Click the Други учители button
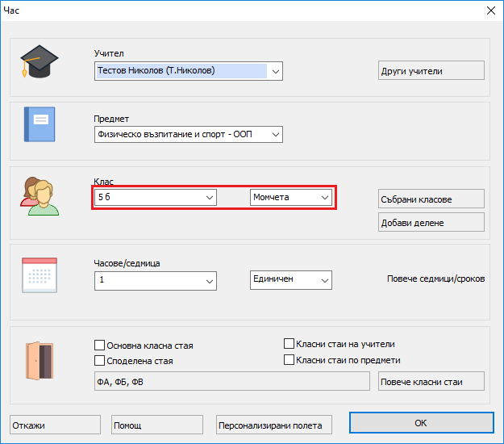The height and width of the screenshot is (444, 504). (431, 71)
